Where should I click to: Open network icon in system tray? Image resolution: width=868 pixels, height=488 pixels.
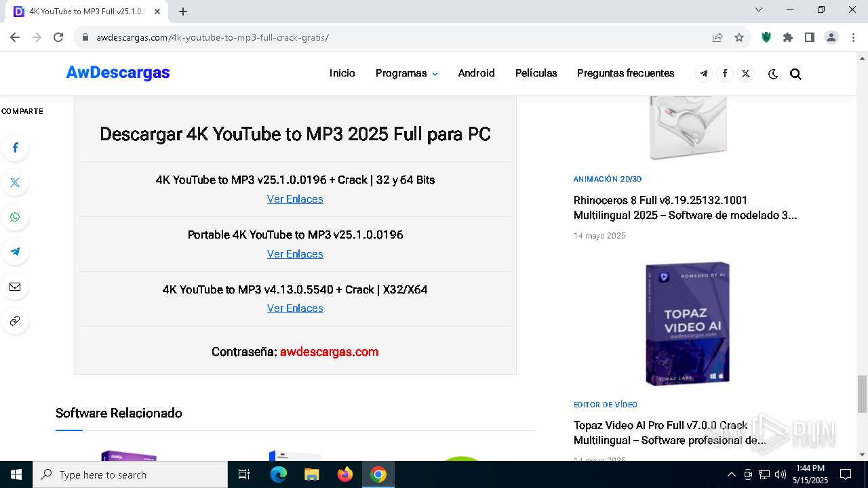[764, 474]
